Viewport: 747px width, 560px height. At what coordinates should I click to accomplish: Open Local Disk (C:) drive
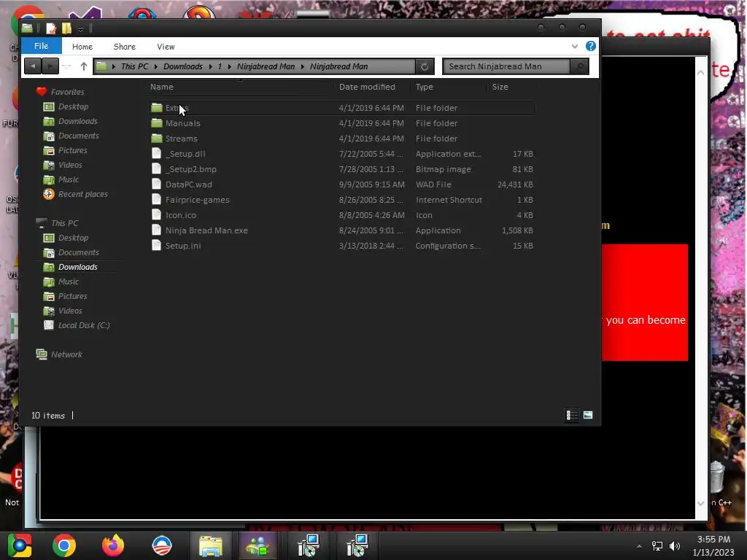pyautogui.click(x=83, y=325)
